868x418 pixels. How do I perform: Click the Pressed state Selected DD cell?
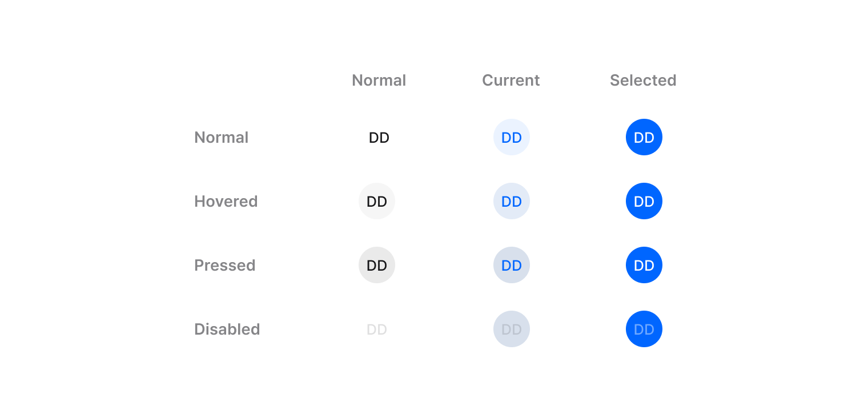coord(644,266)
